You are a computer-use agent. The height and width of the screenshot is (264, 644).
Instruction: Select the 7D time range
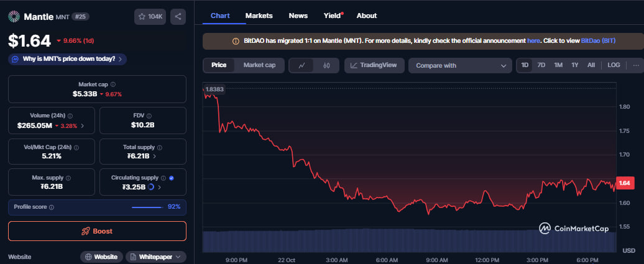(x=541, y=65)
